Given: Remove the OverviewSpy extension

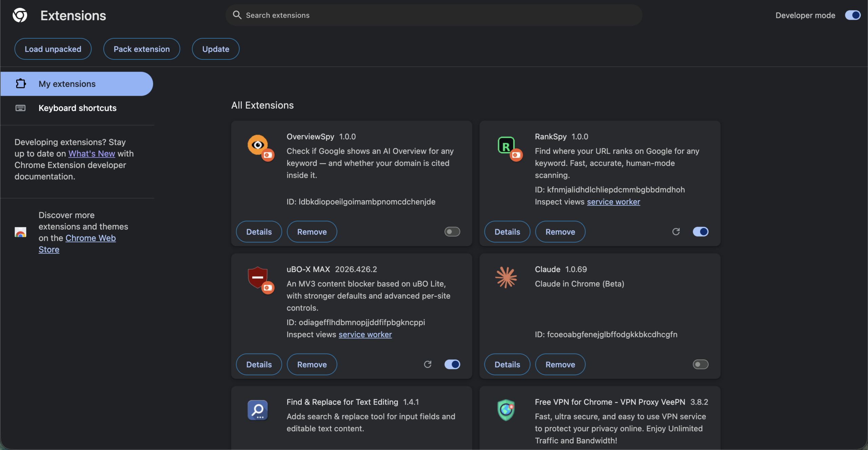Looking at the screenshot, I should [x=312, y=231].
